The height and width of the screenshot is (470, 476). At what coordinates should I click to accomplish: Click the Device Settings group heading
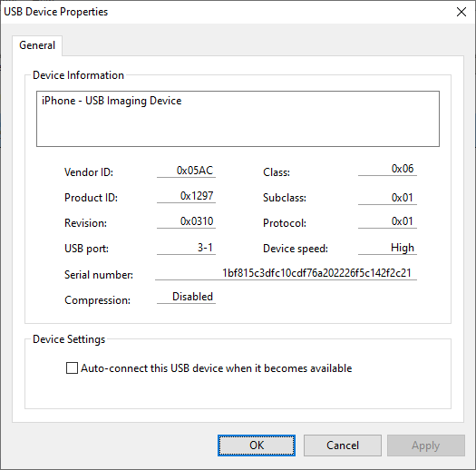tap(69, 339)
